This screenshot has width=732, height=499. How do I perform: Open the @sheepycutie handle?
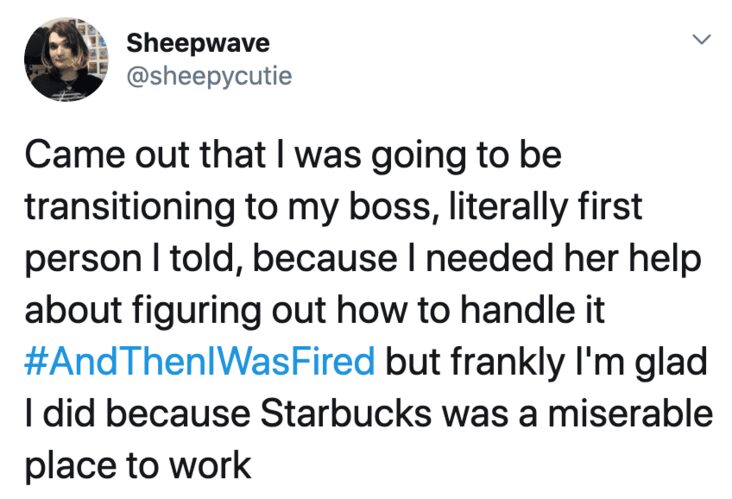pos(209,76)
